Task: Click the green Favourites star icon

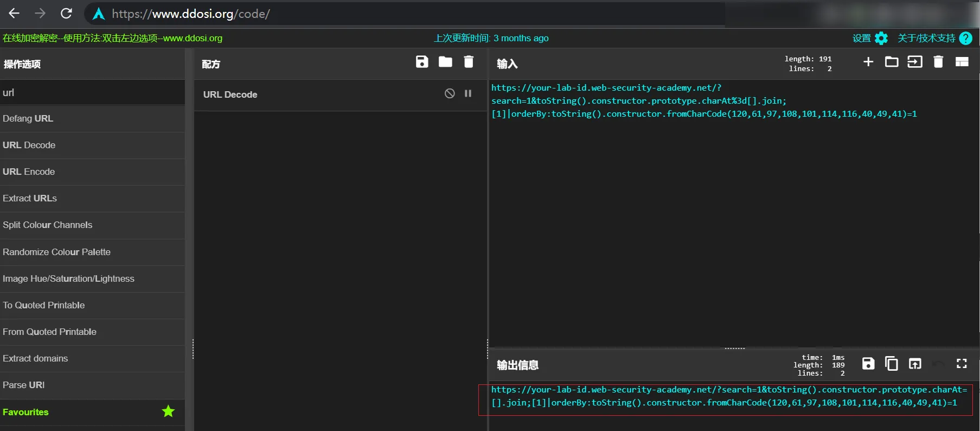Action: 168,411
